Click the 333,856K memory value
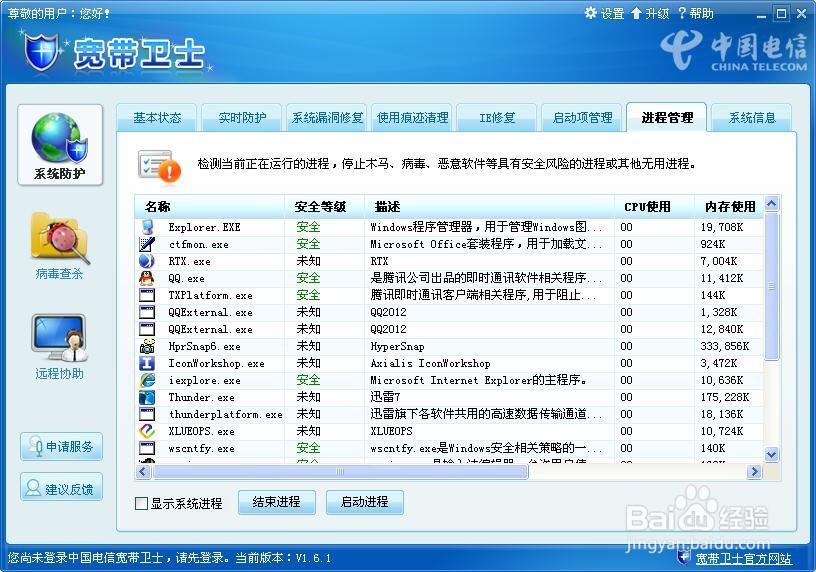Screen dimensions: 816x572 724,346
